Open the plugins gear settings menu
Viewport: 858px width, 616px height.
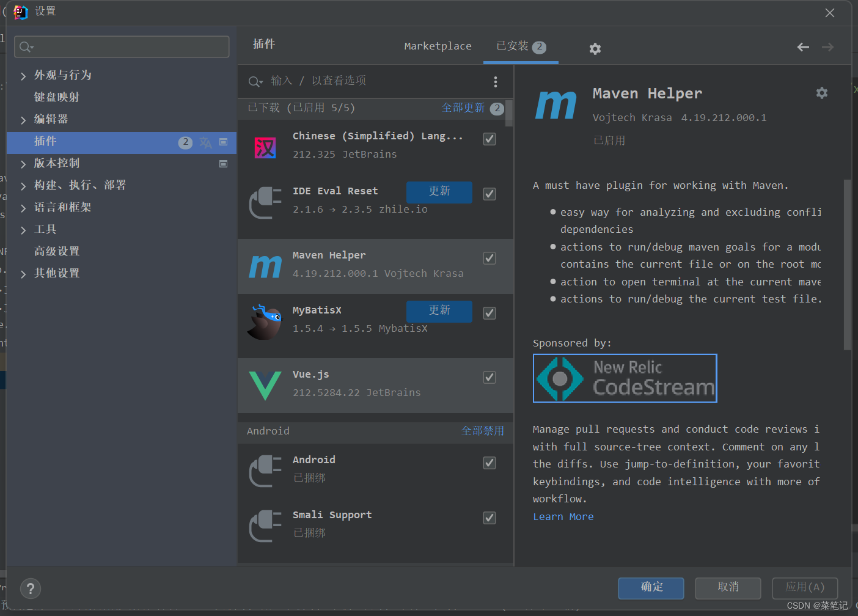(595, 49)
